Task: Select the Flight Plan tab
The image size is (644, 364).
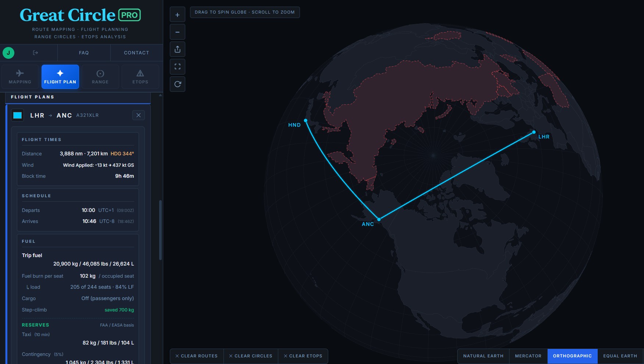Action: point(60,77)
